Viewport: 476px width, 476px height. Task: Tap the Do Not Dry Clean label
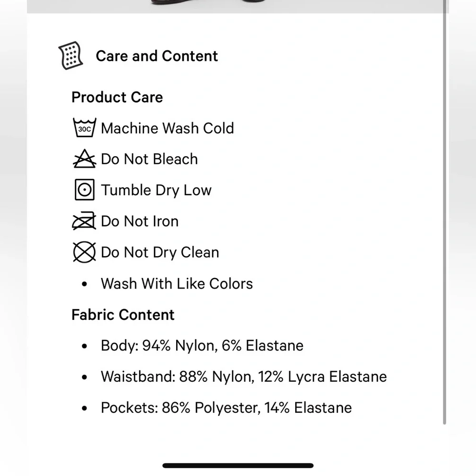pos(160,252)
